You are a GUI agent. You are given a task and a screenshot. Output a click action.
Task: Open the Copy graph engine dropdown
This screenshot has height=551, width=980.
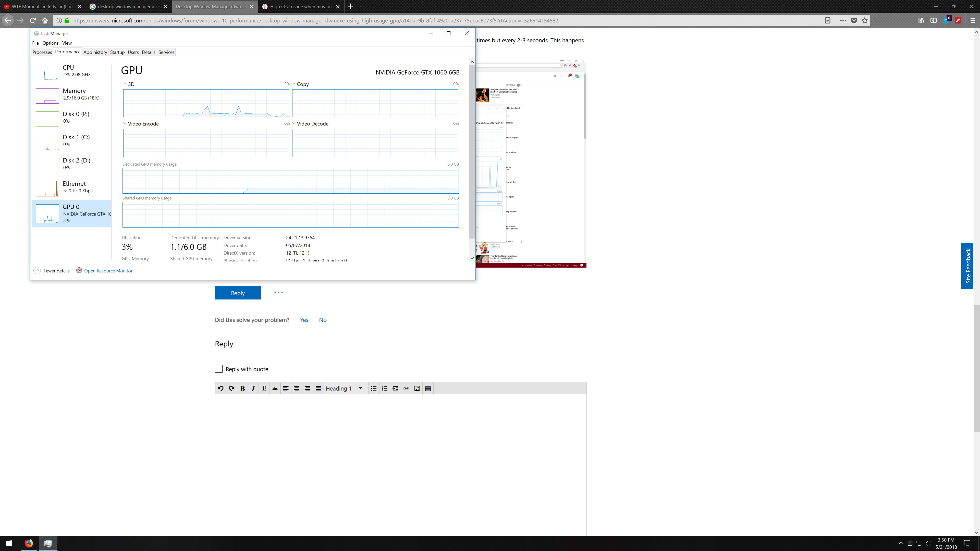tap(294, 84)
